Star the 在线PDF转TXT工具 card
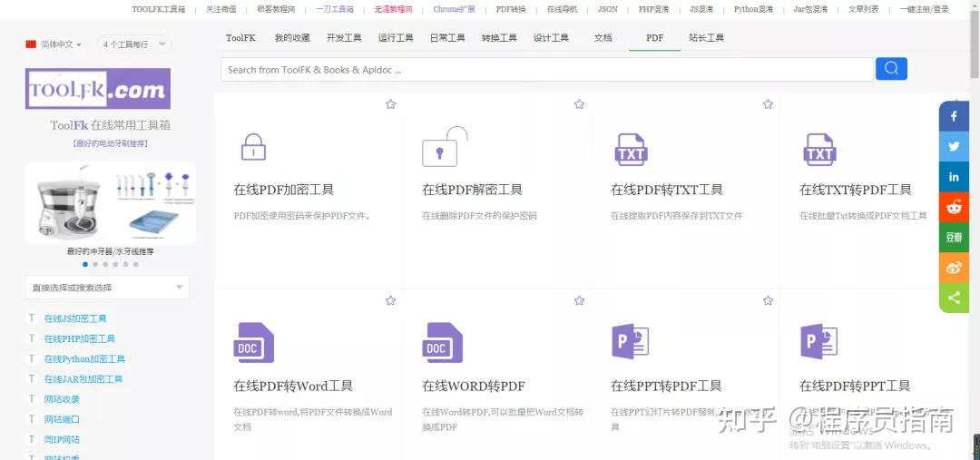The width and height of the screenshot is (980, 460). [x=768, y=104]
